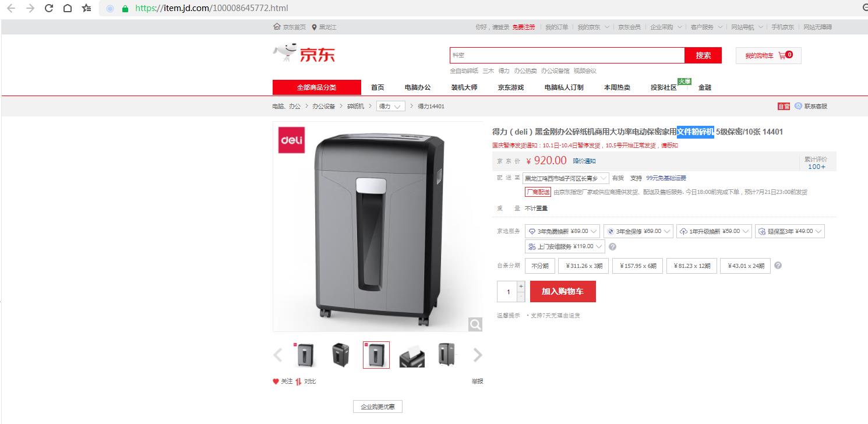Screen dimensions: 868x424
Task: Open 全部商品分类 category menu
Action: [317, 87]
